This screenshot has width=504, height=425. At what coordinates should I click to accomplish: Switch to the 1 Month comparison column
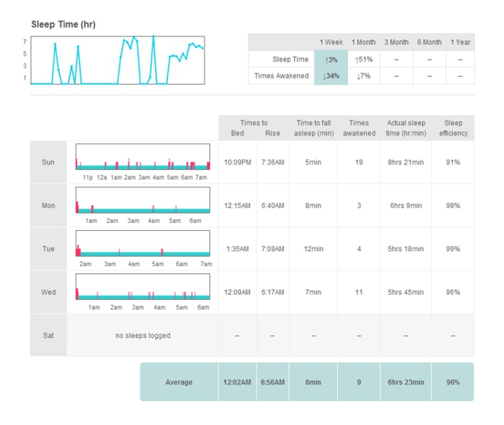[363, 42]
